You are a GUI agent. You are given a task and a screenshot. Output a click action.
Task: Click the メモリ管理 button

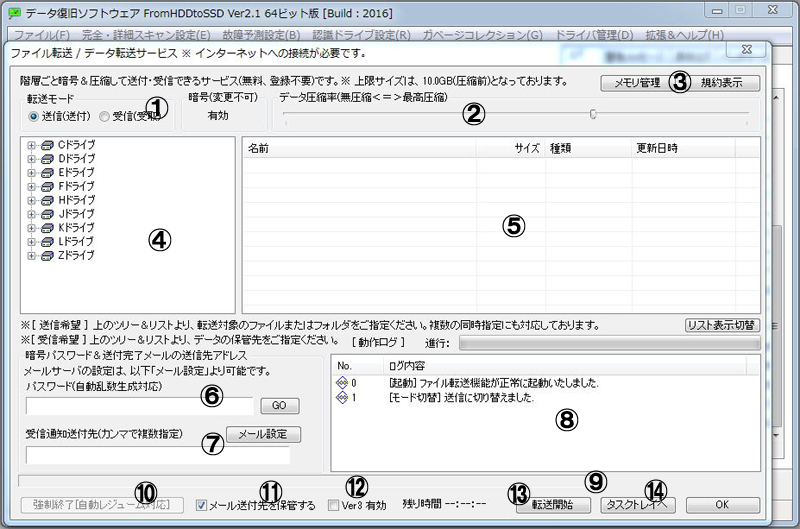[x=637, y=83]
